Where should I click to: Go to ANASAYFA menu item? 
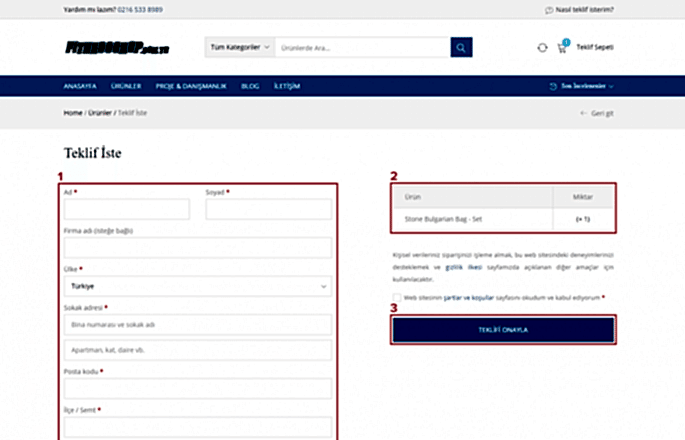click(80, 86)
